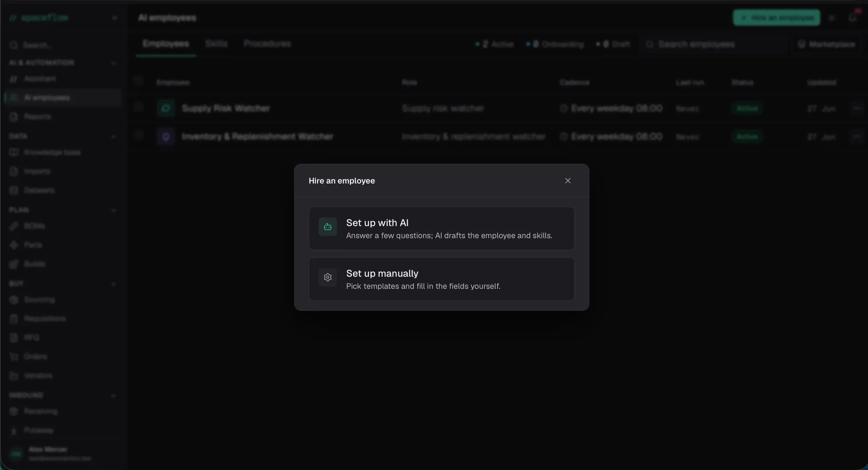This screenshot has width=868, height=470.
Task: Click the gear icon beside Set up manually
Action: tap(328, 277)
